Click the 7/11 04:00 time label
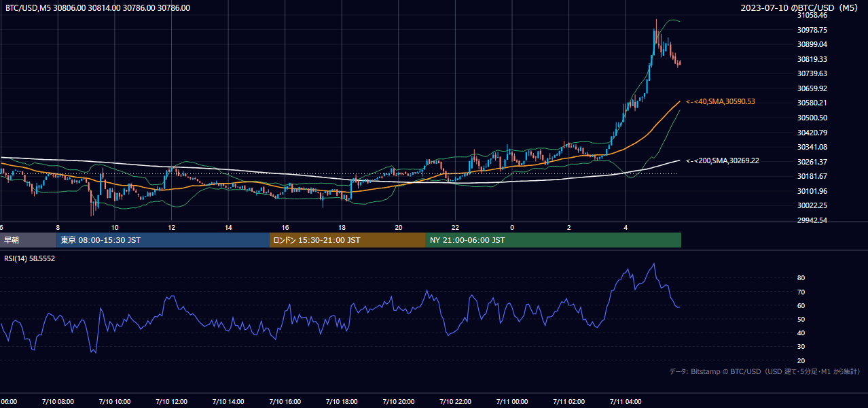868x408 pixels. point(626,402)
